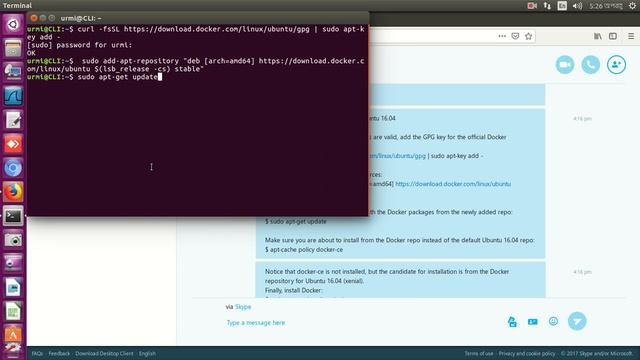Screen dimensions: 640x360
Task: Send the Skype message with the paper-plane button
Action: pyautogui.click(x=577, y=321)
